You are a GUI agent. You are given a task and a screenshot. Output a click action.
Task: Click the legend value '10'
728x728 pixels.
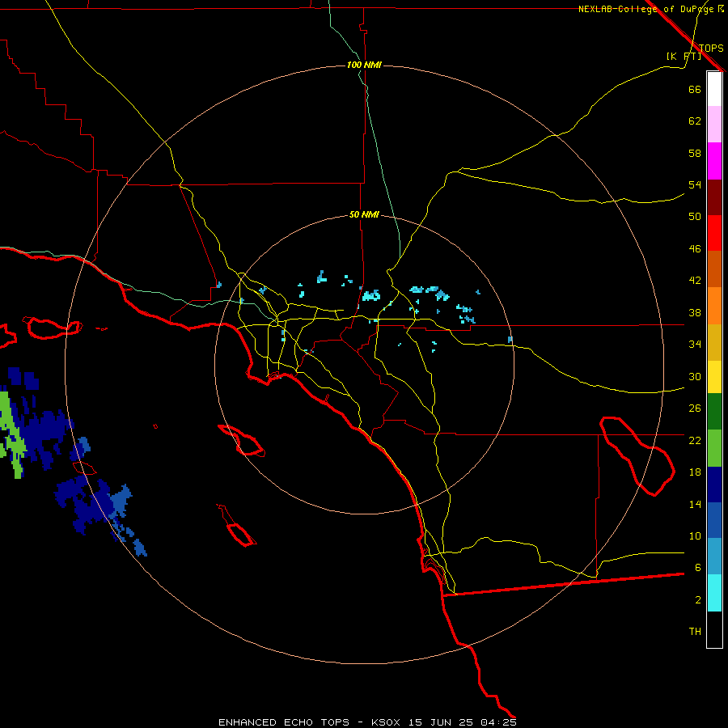pos(695,535)
